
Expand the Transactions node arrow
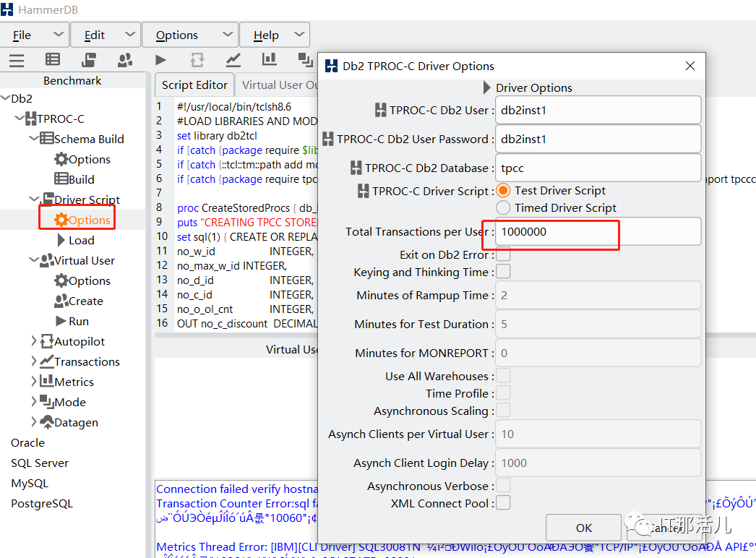[34, 361]
